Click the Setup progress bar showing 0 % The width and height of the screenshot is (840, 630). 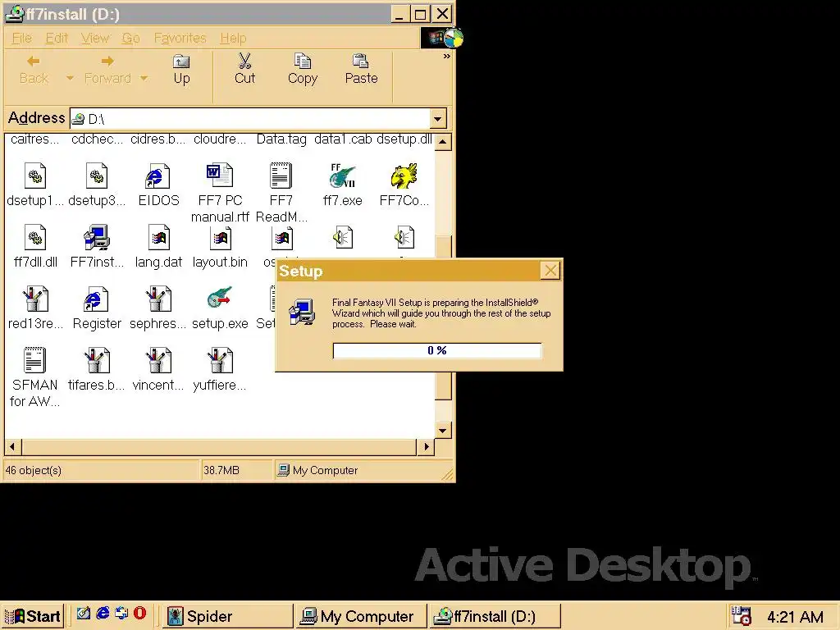click(x=437, y=350)
